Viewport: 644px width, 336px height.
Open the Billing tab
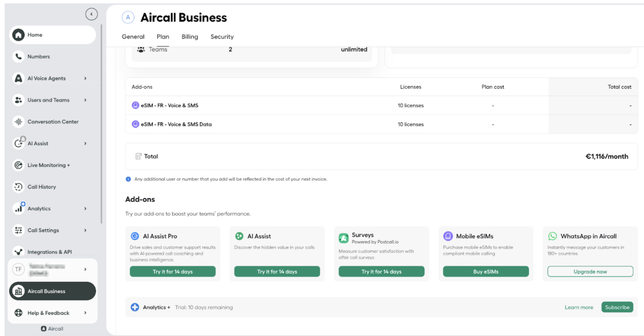(x=190, y=37)
